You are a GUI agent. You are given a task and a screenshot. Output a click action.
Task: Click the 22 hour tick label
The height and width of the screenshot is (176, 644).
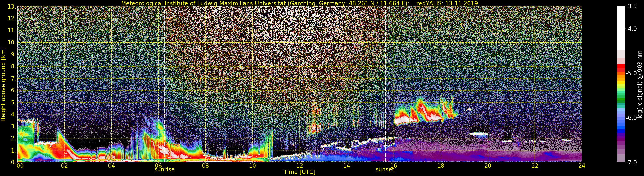(x=535, y=166)
